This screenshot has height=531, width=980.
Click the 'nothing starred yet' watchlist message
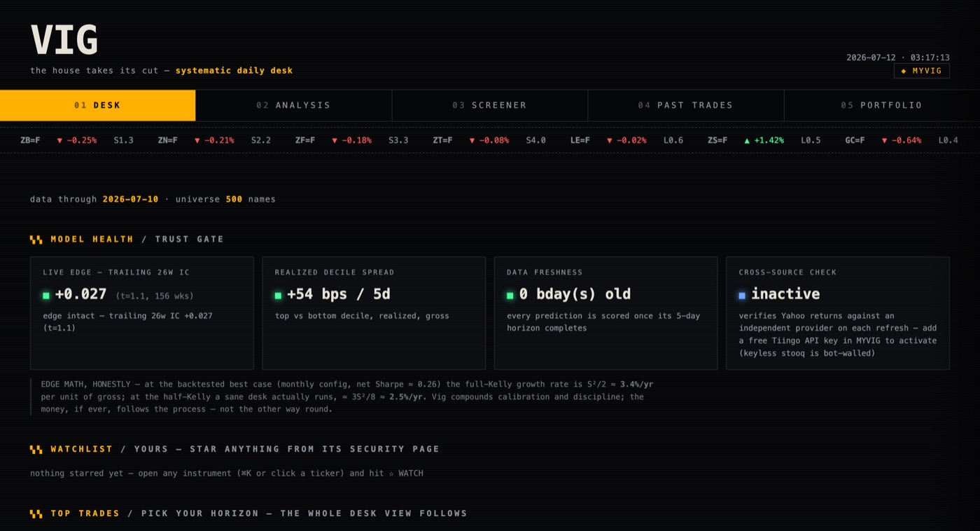point(227,474)
